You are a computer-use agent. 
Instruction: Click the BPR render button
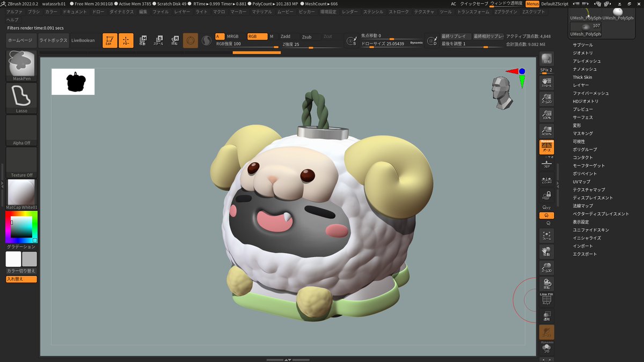[547, 59]
